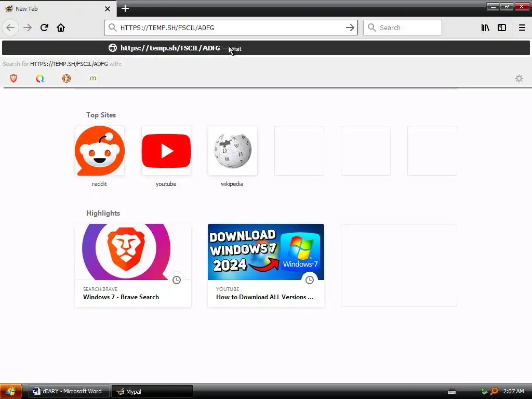
Task: Open the youtube top site
Action: coord(166,151)
